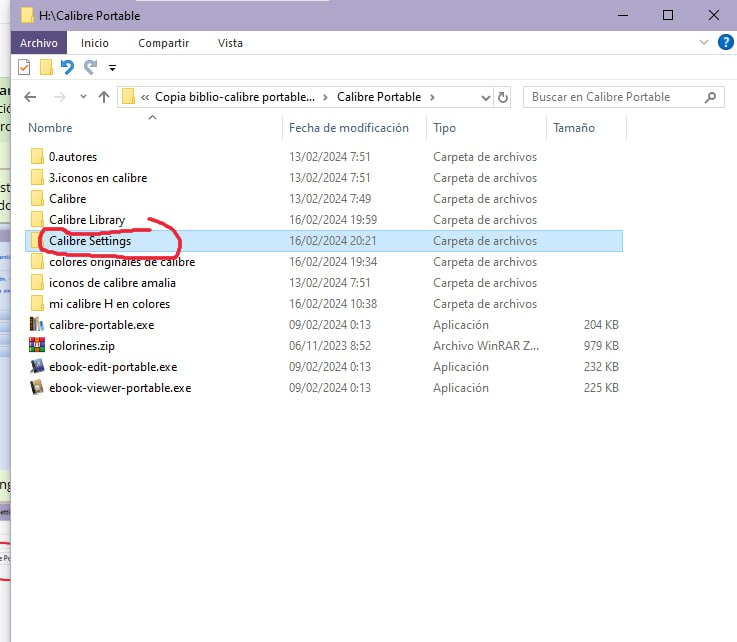Open the blue Help question mark icon
The height and width of the screenshot is (642, 737).
[725, 42]
